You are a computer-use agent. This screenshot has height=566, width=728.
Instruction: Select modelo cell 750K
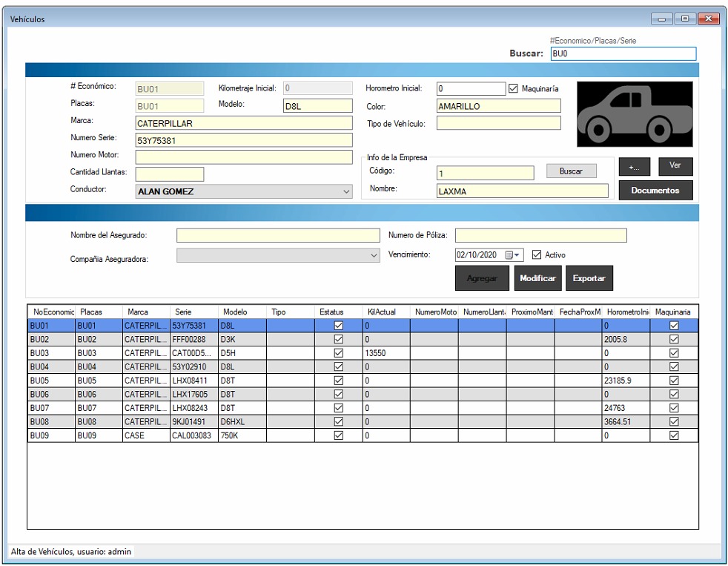tap(242, 435)
